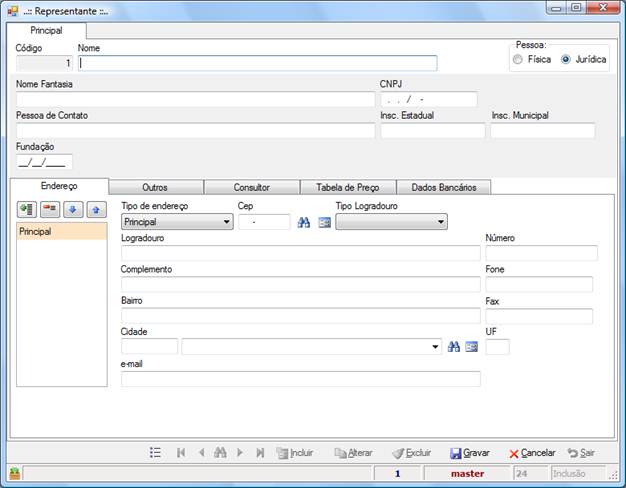Click the add address icon button
The height and width of the screenshot is (488, 626).
[27, 209]
